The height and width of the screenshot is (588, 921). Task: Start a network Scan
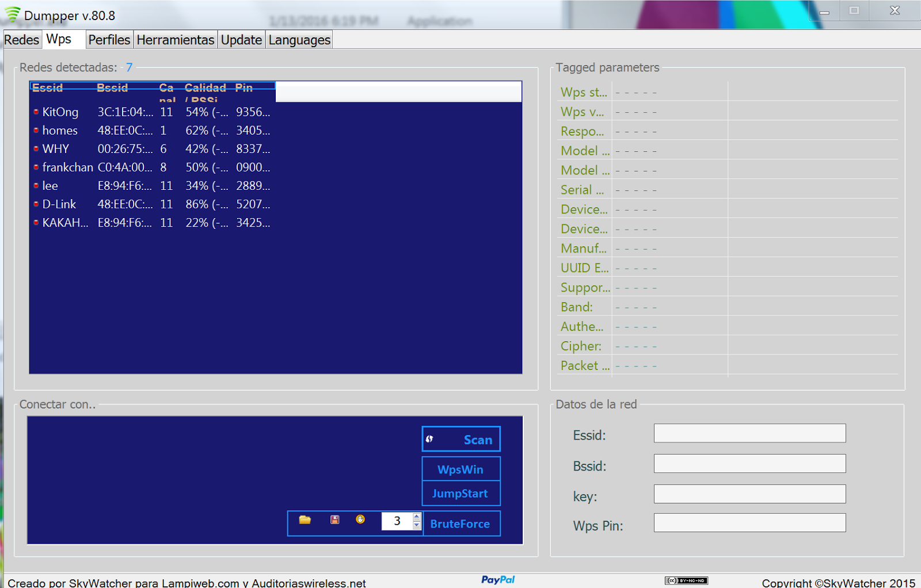coord(461,440)
